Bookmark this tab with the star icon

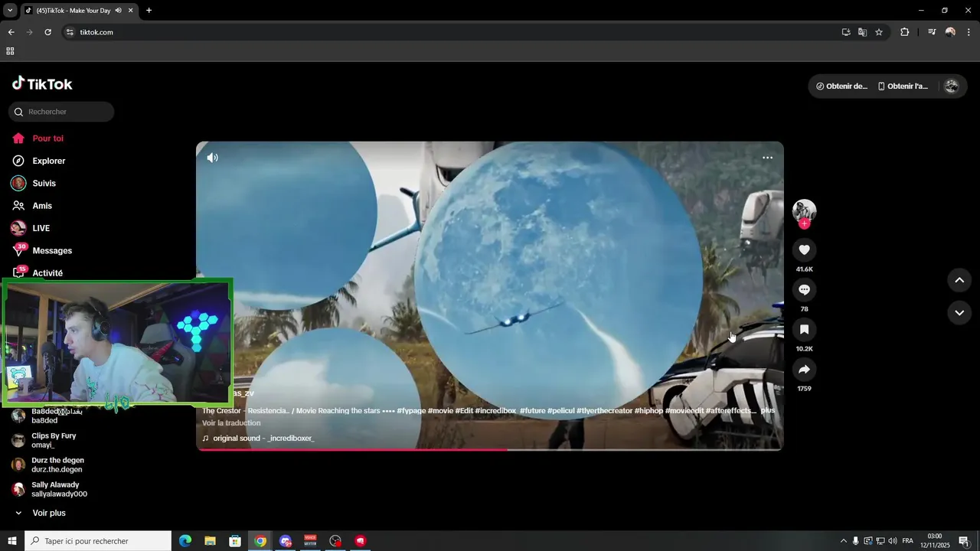point(879,32)
